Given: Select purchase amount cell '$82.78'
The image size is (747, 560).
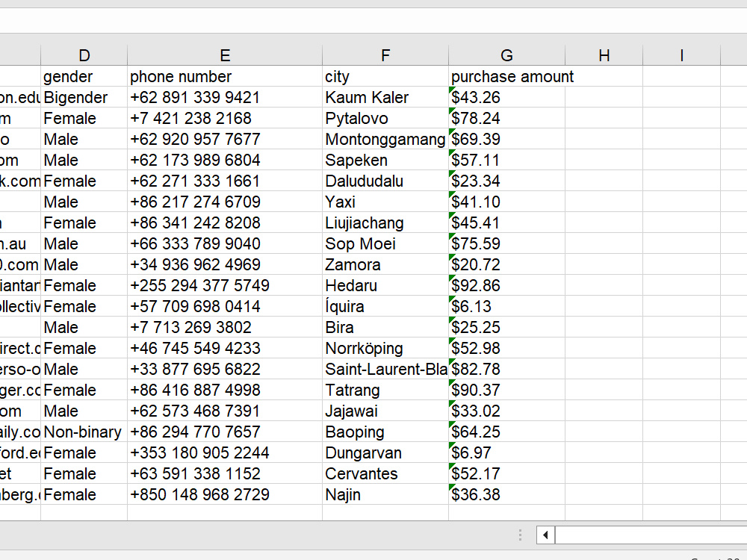Looking at the screenshot, I should [507, 369].
